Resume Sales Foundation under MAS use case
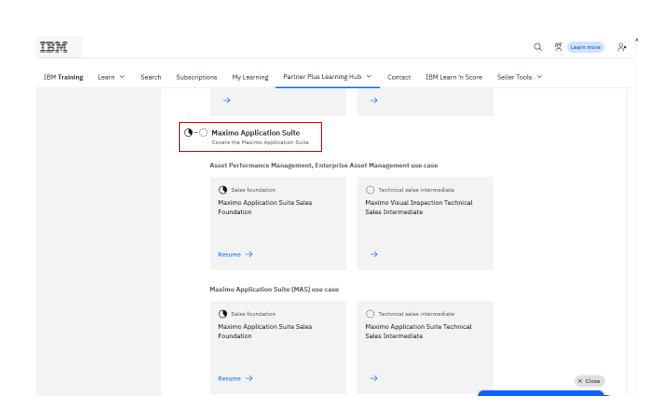 (229, 378)
